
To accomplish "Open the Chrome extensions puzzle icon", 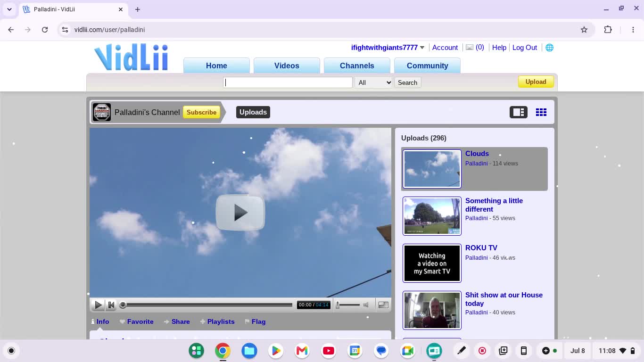I will click(608, 30).
